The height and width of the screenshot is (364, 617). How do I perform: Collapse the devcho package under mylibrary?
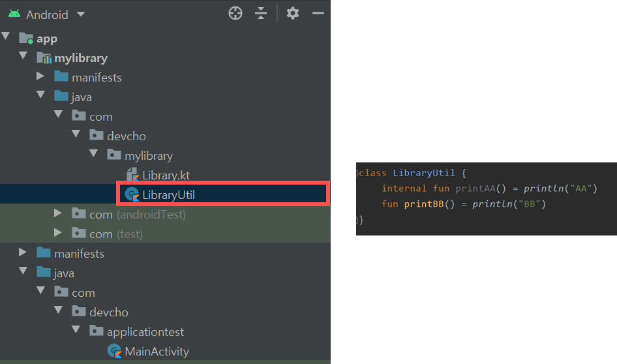pos(76,134)
